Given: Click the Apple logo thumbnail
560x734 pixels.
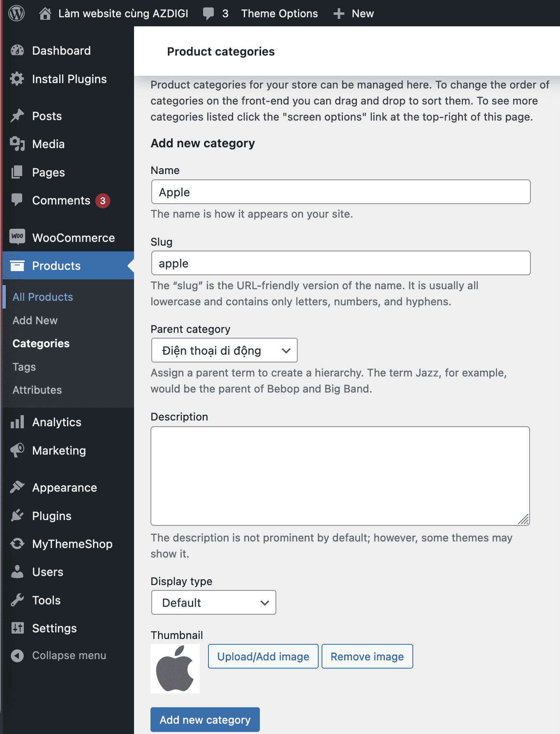Looking at the screenshot, I should (x=175, y=669).
